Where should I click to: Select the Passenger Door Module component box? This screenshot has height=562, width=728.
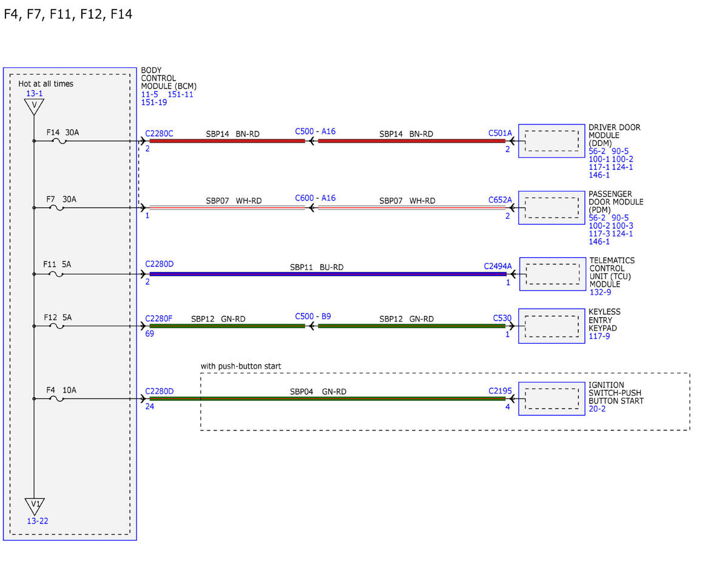click(551, 208)
